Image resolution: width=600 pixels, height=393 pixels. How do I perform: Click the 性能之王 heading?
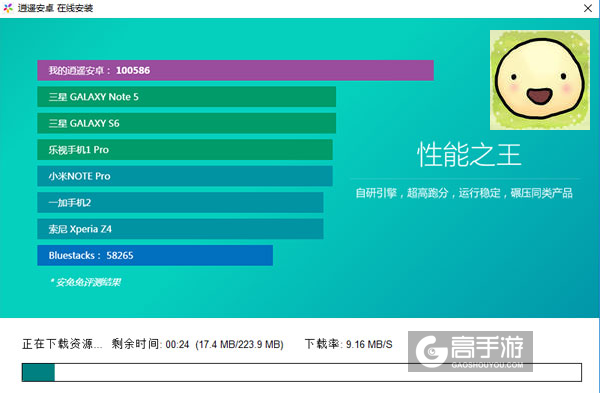469,155
